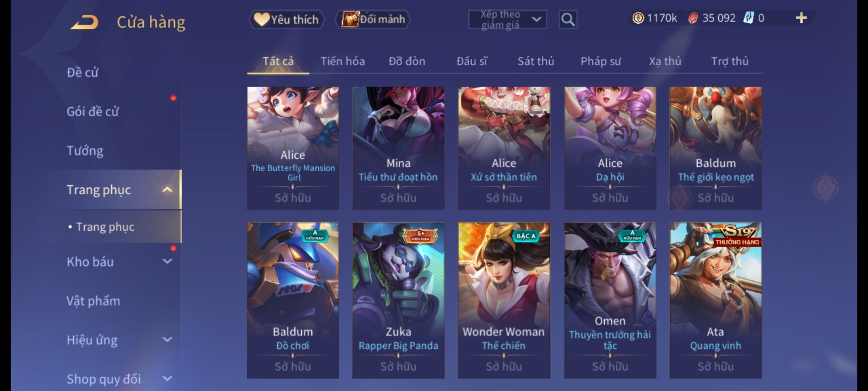This screenshot has height=391, width=868.
Task: Expand the Hiệu ứng sidebar section
Action: tap(167, 340)
